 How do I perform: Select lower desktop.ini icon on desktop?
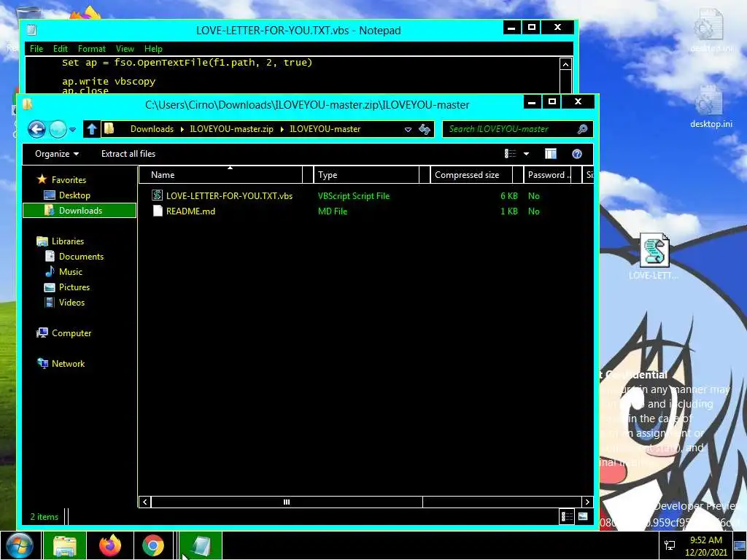click(x=711, y=107)
